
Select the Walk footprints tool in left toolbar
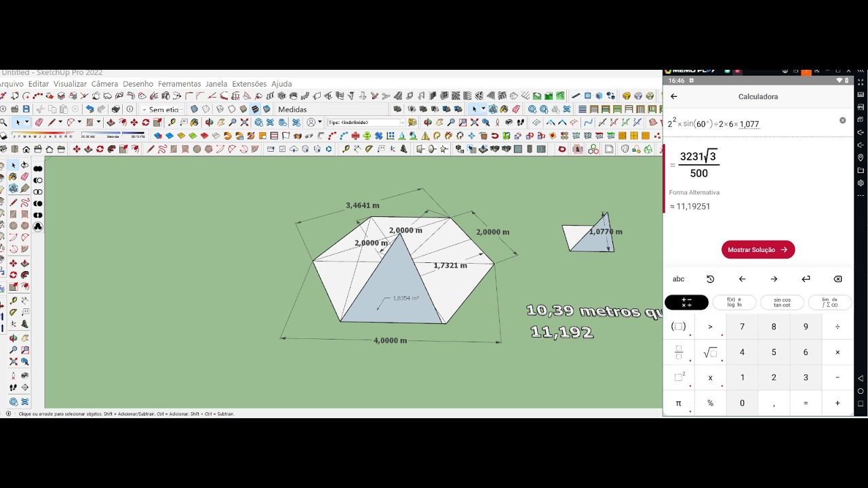(13, 388)
